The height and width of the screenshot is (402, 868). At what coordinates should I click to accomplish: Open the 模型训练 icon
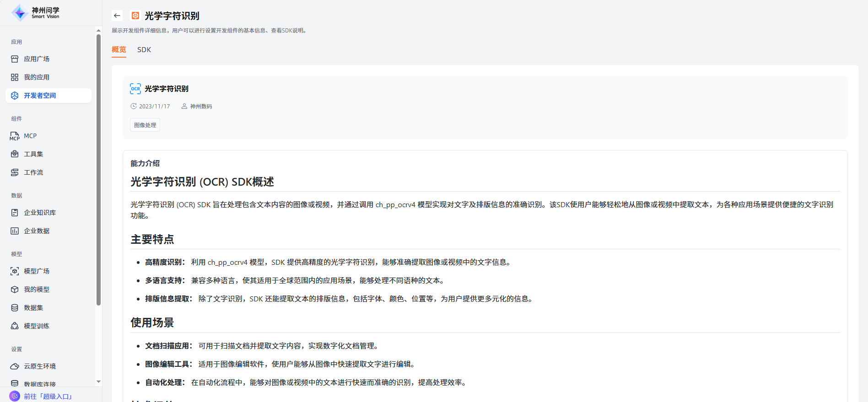click(15, 326)
